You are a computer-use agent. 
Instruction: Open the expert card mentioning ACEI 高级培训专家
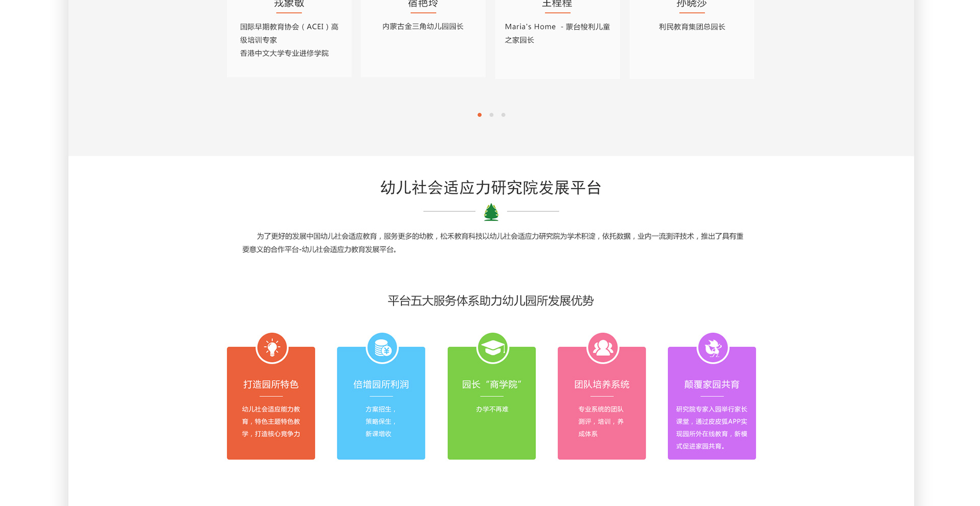(x=289, y=40)
